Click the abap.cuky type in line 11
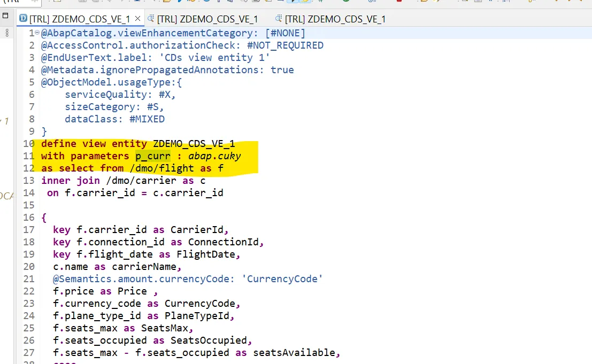592x364 pixels. [214, 156]
